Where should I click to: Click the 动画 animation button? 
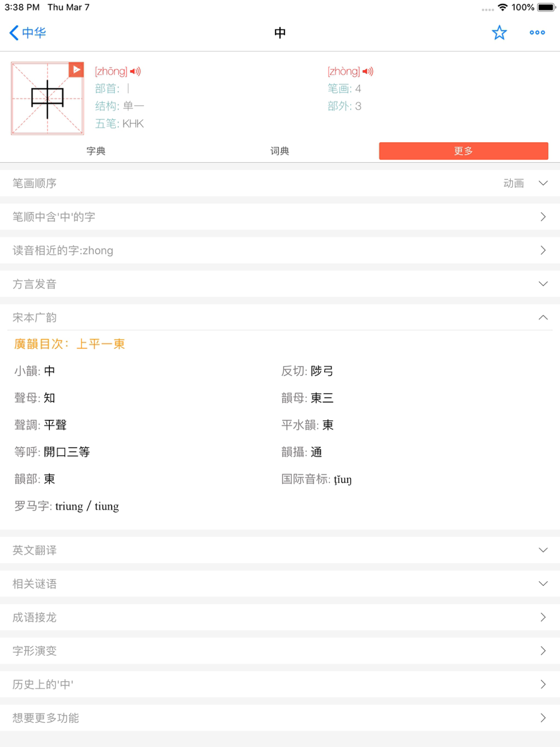[514, 183]
